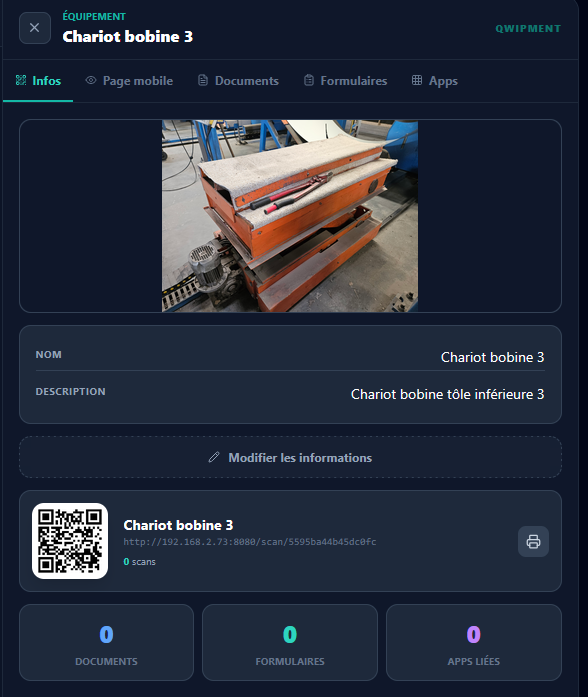Click the QR icon beside Infos
The height and width of the screenshot is (697, 588).
click(x=21, y=80)
